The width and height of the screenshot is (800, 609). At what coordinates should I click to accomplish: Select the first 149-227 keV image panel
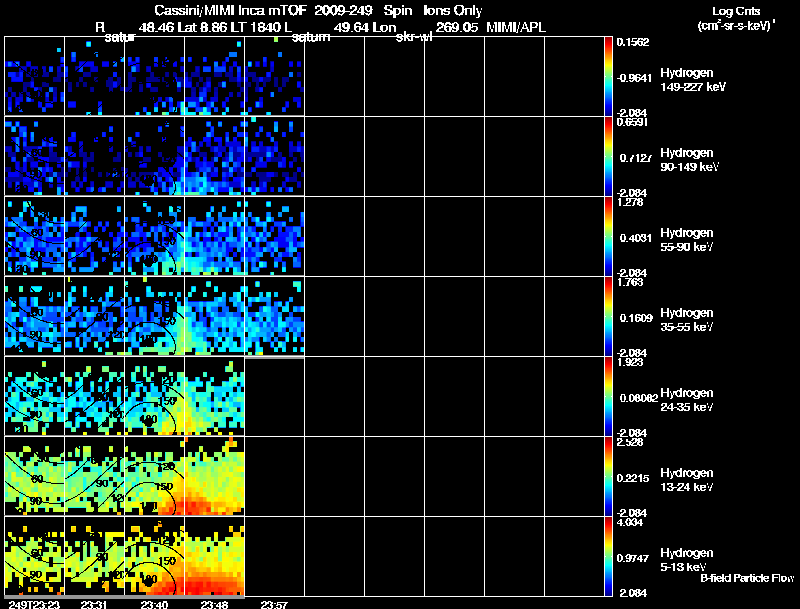click(34, 76)
